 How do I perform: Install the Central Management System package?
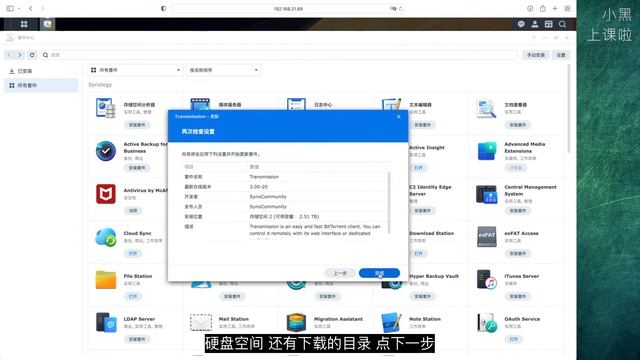pos(518,211)
